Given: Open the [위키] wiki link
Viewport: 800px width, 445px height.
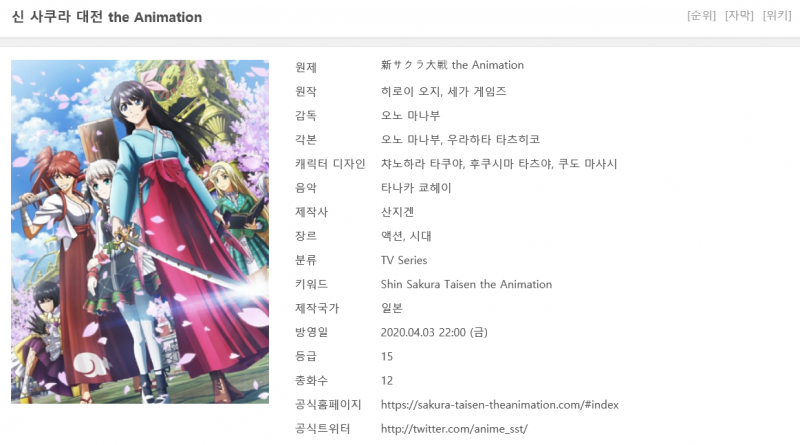Looking at the screenshot, I should [777, 15].
